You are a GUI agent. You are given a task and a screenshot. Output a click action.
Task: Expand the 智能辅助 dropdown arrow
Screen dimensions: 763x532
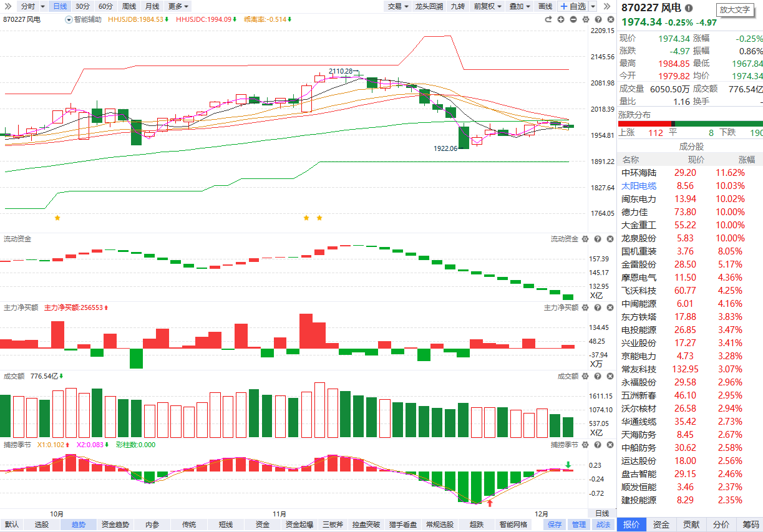[x=68, y=19]
